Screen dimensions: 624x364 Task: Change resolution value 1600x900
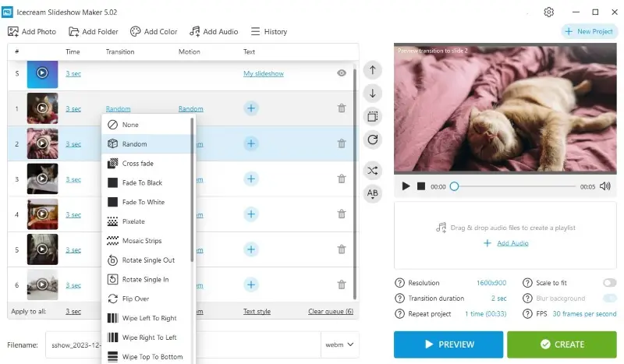491,283
